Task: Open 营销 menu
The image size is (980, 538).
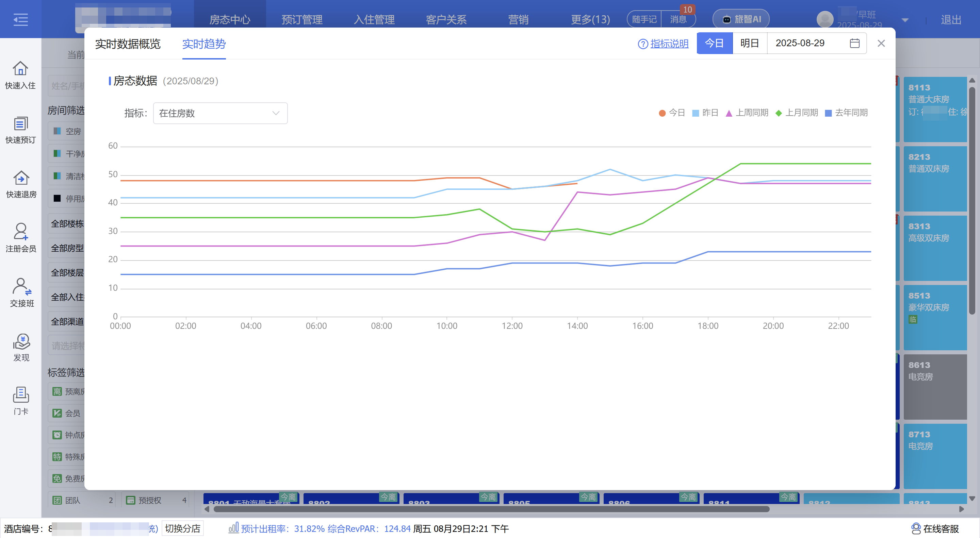Action: pos(518,19)
